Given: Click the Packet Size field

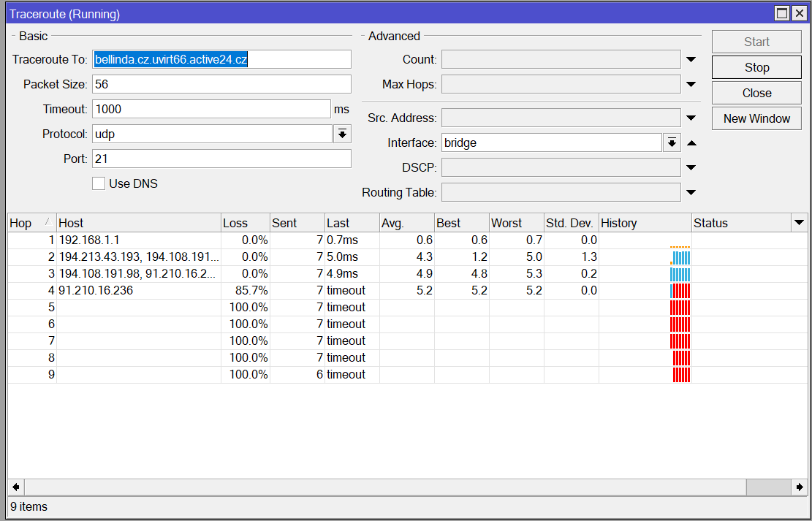Looking at the screenshot, I should point(219,83).
